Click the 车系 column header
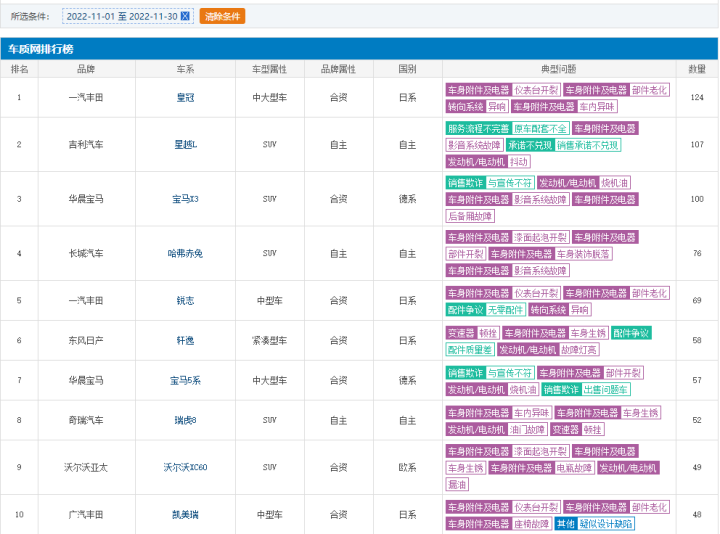 point(186,69)
